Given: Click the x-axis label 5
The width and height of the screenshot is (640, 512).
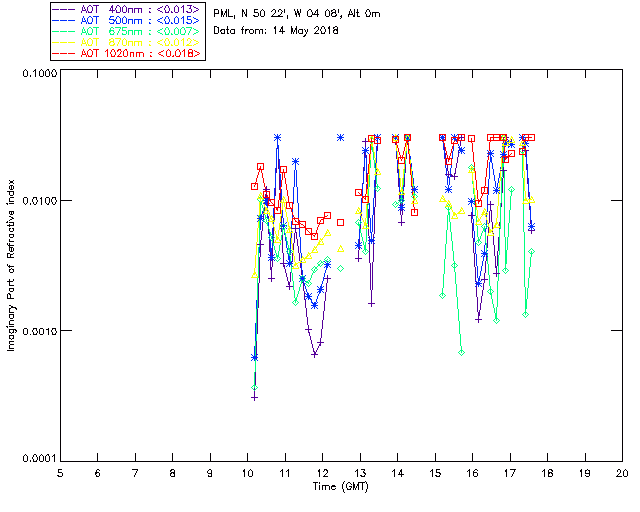Looking at the screenshot, I should pyautogui.click(x=60, y=473).
